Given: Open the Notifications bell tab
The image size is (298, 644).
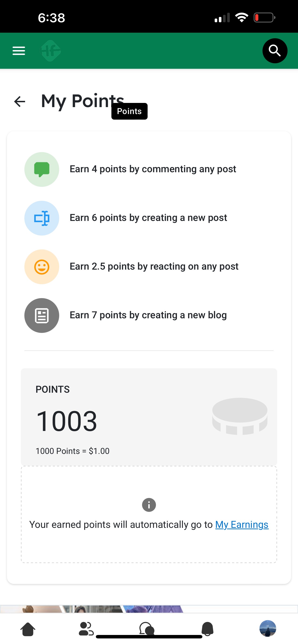Looking at the screenshot, I should 207,629.
